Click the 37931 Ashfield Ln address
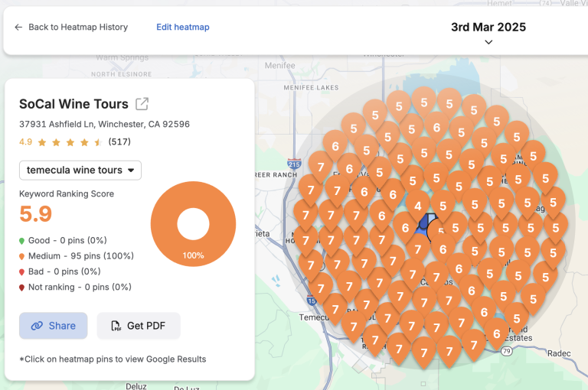The height and width of the screenshot is (390, 588). tap(104, 124)
